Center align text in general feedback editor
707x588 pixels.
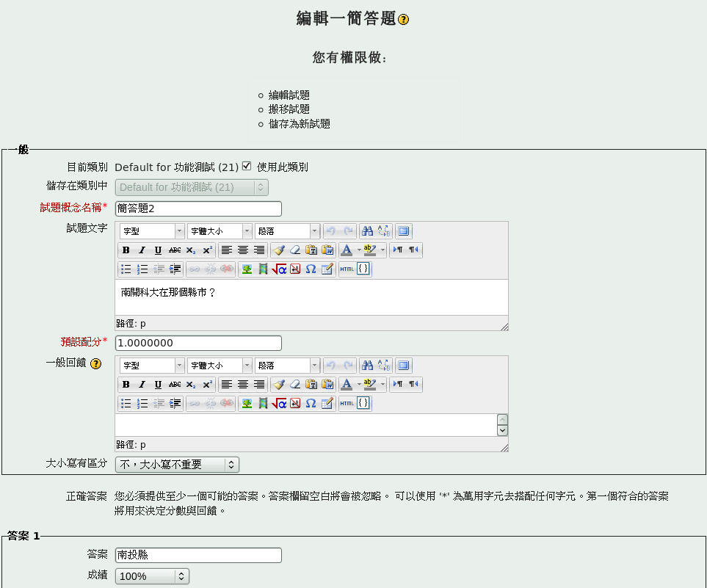pos(242,385)
